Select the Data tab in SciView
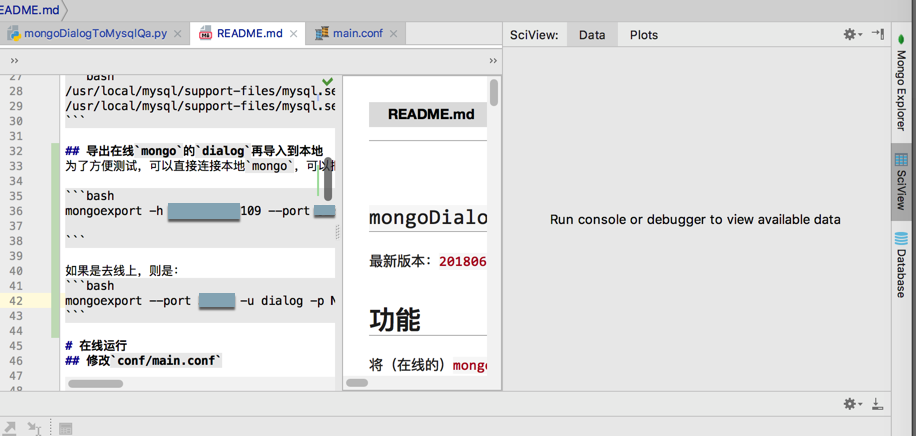 pyautogui.click(x=592, y=35)
